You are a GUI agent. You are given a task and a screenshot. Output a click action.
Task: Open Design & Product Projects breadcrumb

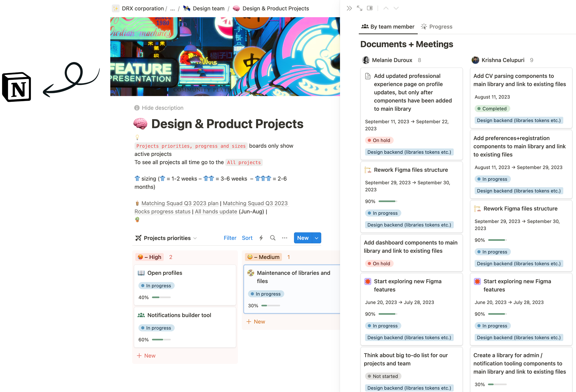[276, 9]
